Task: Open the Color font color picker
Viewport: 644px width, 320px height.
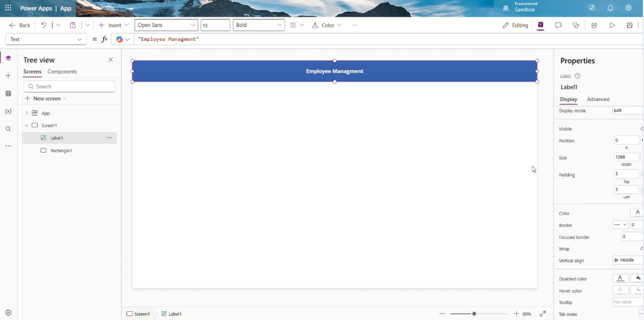Action: click(637, 212)
